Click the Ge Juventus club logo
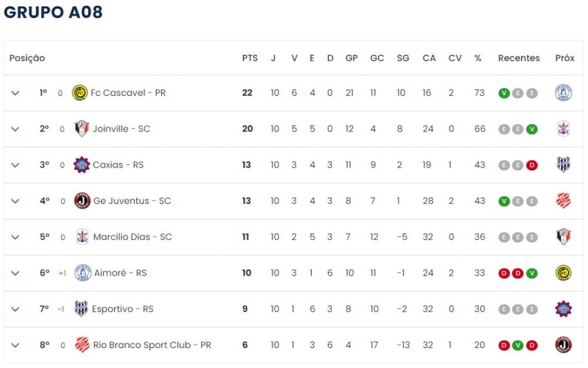Viewport: 588px width, 368px height. pos(82,201)
